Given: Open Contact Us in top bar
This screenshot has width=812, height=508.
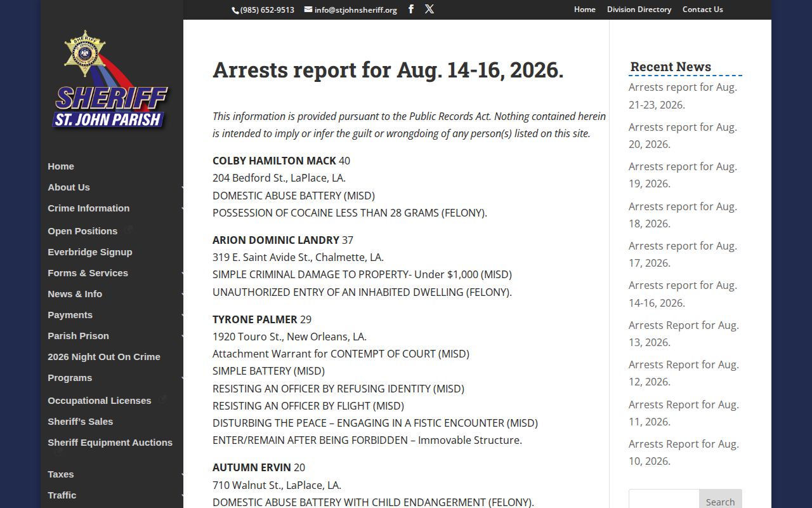Looking at the screenshot, I should point(702,10).
